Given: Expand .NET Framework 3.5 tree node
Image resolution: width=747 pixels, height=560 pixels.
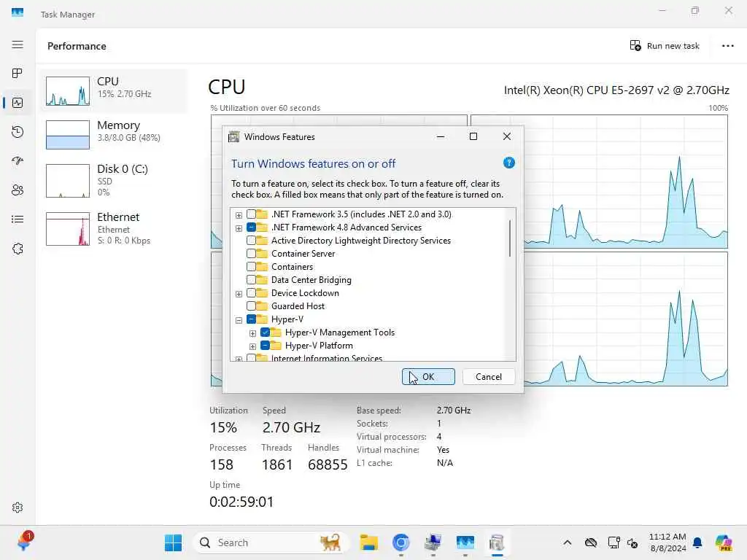Looking at the screenshot, I should pyautogui.click(x=239, y=215).
